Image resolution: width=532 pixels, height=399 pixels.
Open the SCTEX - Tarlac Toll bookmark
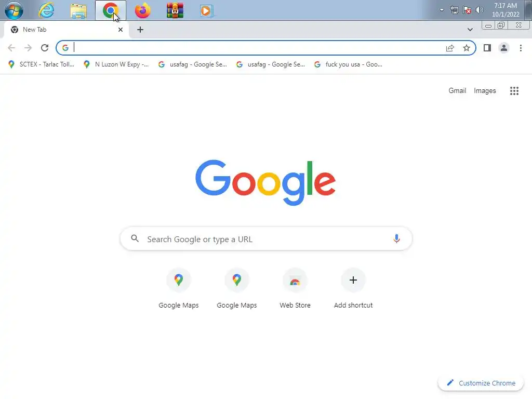(41, 64)
